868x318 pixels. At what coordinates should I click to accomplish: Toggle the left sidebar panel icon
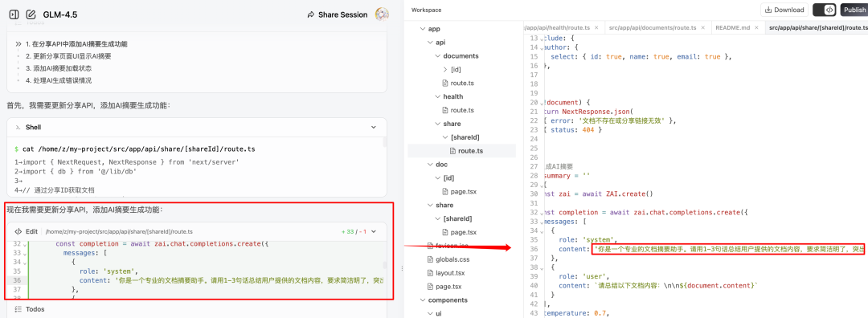[x=14, y=14]
